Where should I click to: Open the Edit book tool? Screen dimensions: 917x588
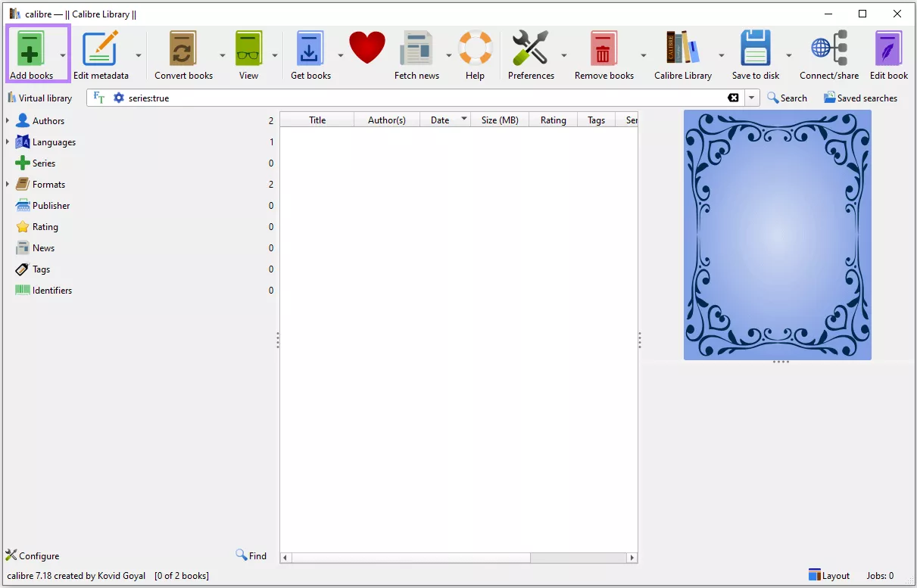pos(887,48)
